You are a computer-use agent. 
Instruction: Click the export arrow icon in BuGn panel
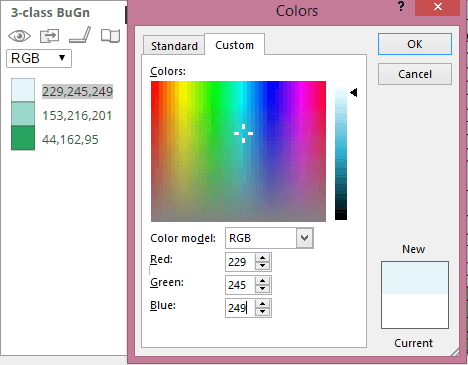tap(49, 36)
